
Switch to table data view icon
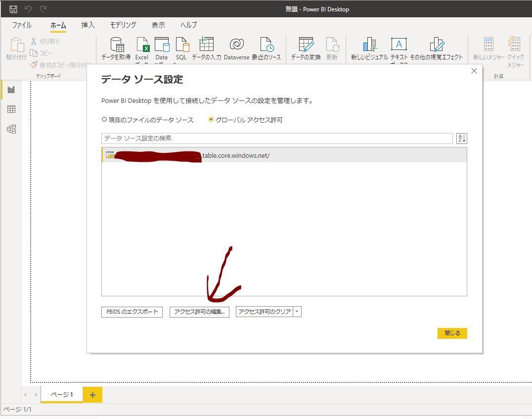[11, 109]
